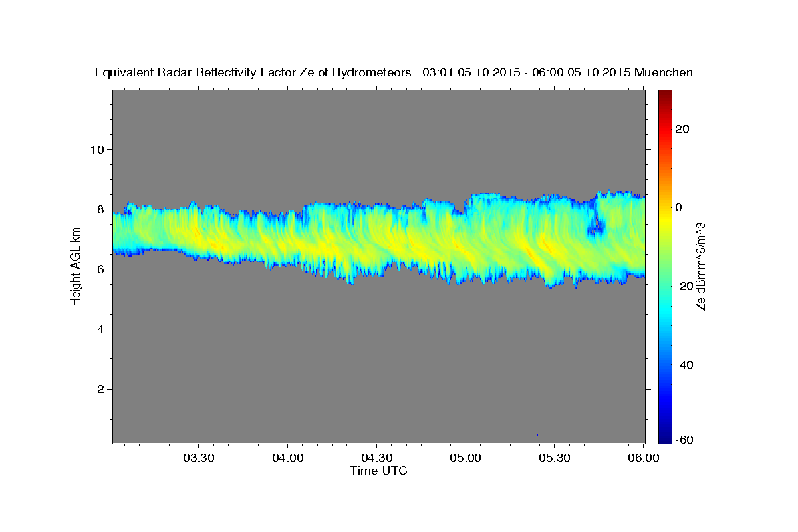This screenshot has height=532, width=798.
Task: Click the colorbar label -40
Action: 684,365
